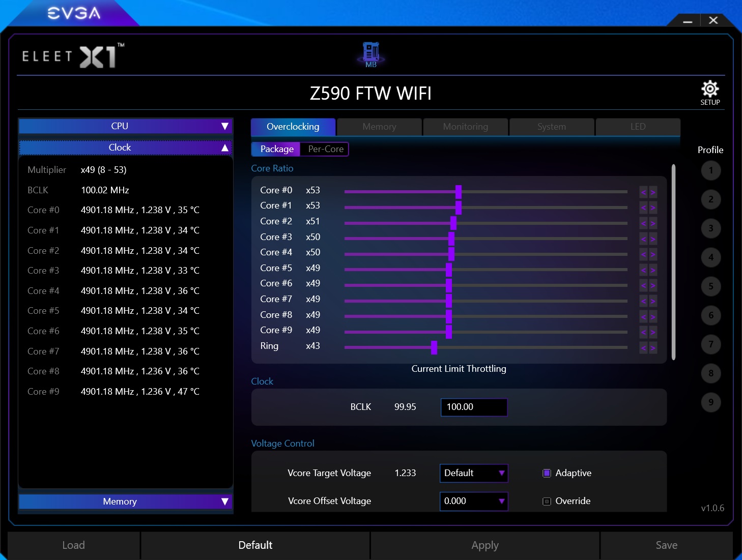Click the Core #2 ratio slider handle

(453, 223)
